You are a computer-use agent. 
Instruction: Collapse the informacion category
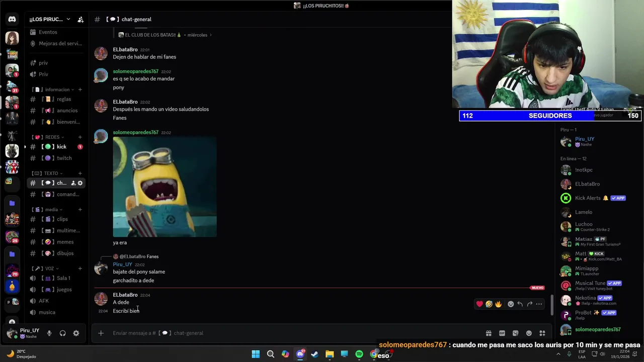point(53,89)
